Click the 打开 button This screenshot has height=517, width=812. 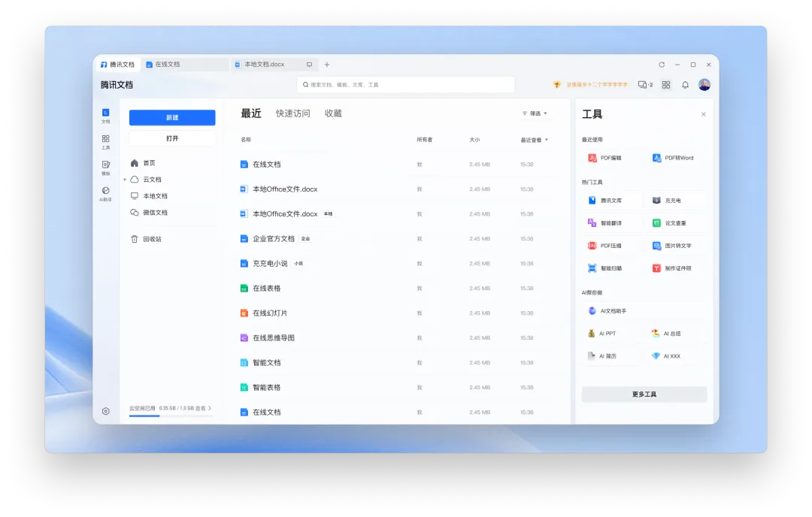[172, 139]
